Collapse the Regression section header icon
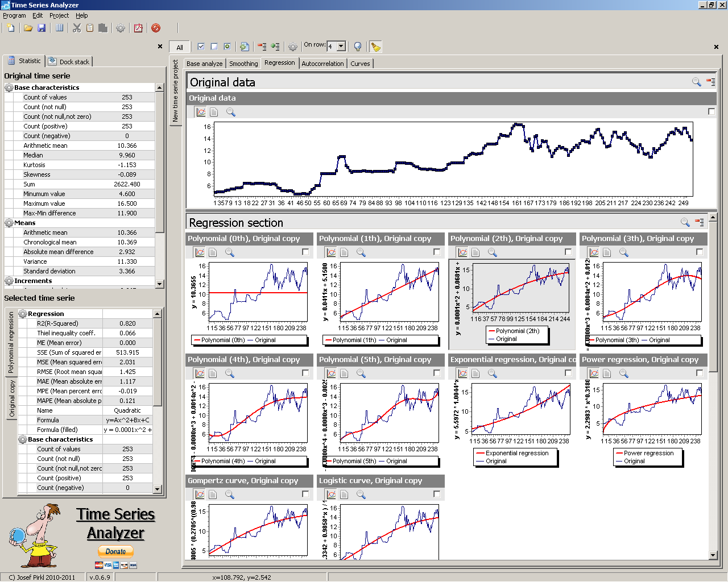728x582 pixels. pos(699,222)
